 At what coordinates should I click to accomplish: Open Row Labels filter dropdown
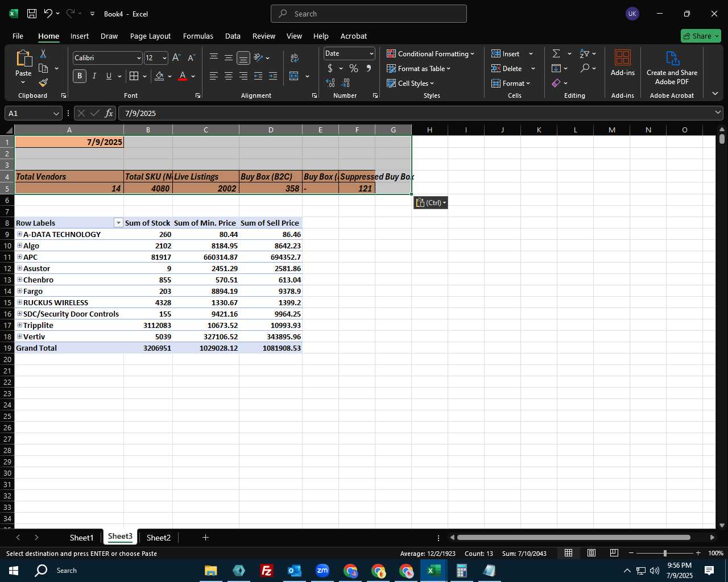point(118,223)
